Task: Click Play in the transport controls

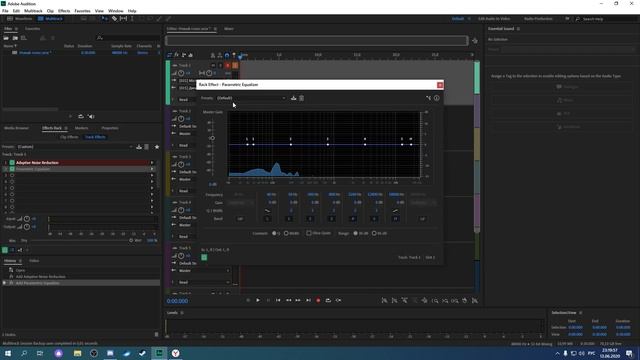Action: pos(258,300)
